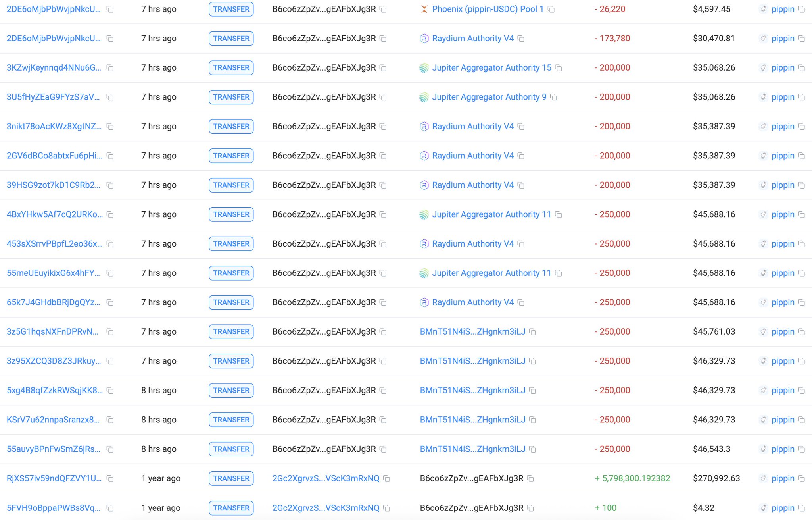Copy Jupiter Aggregator Authority 15 address
812x520 pixels.
click(x=559, y=68)
